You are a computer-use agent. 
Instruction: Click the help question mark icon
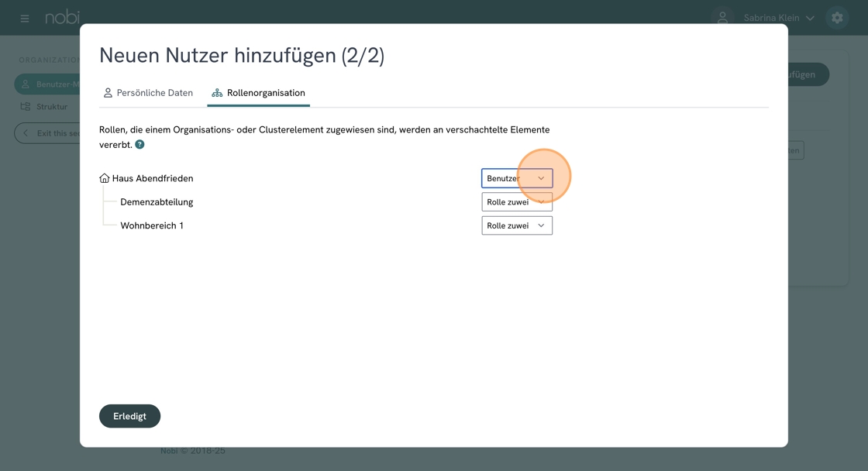[139, 145]
